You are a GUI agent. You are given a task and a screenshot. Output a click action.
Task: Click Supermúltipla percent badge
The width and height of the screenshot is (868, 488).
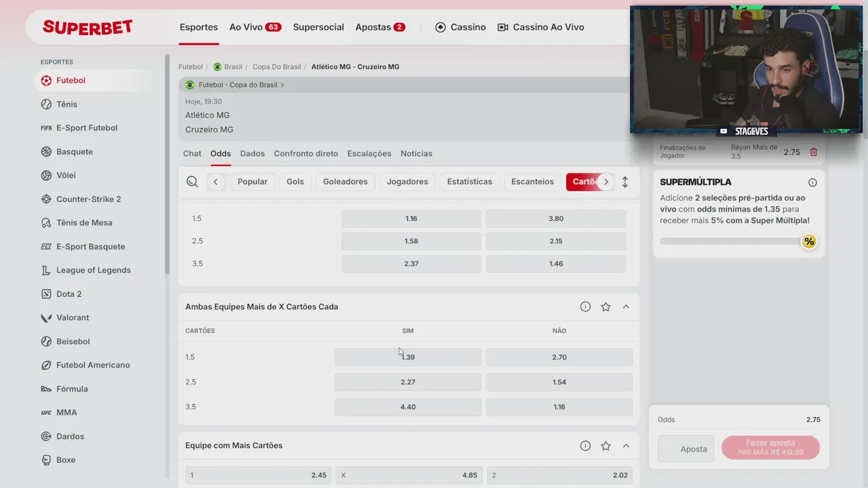(x=809, y=241)
